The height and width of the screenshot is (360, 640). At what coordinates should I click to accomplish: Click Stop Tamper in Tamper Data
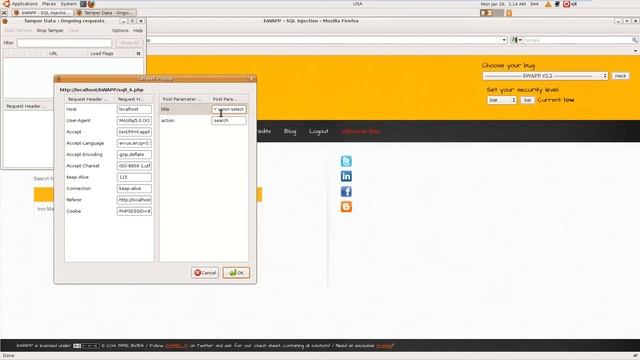tap(50, 31)
